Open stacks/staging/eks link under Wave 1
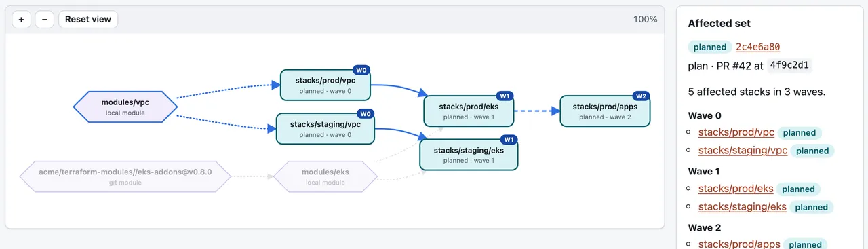 [743, 206]
